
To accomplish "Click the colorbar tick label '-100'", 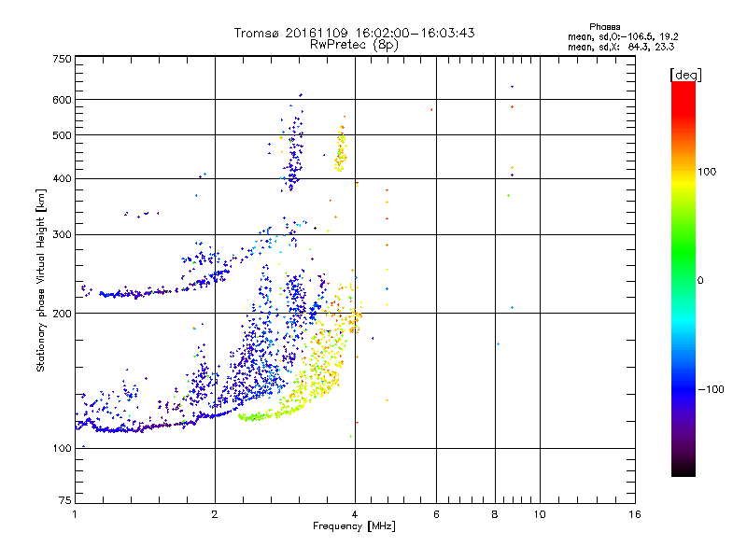I will click(711, 389).
